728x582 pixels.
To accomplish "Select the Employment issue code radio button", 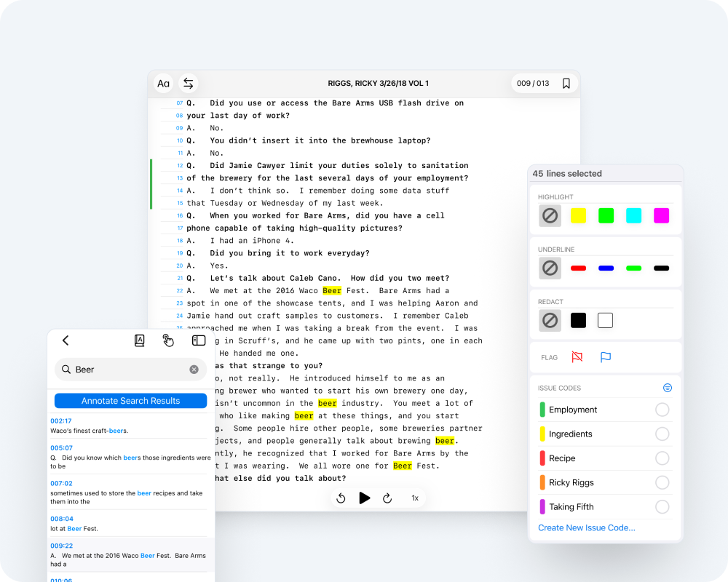I will click(662, 410).
